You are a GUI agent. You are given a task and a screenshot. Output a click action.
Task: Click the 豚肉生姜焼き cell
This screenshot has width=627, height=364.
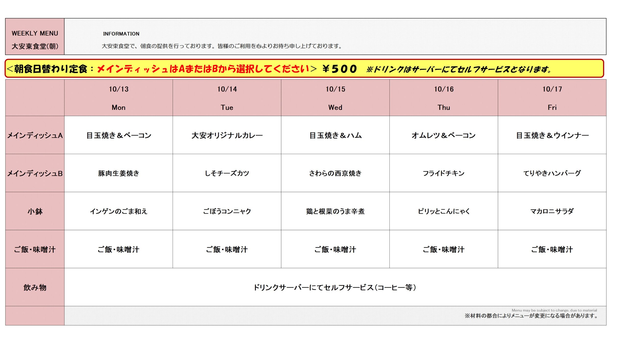pos(119,173)
